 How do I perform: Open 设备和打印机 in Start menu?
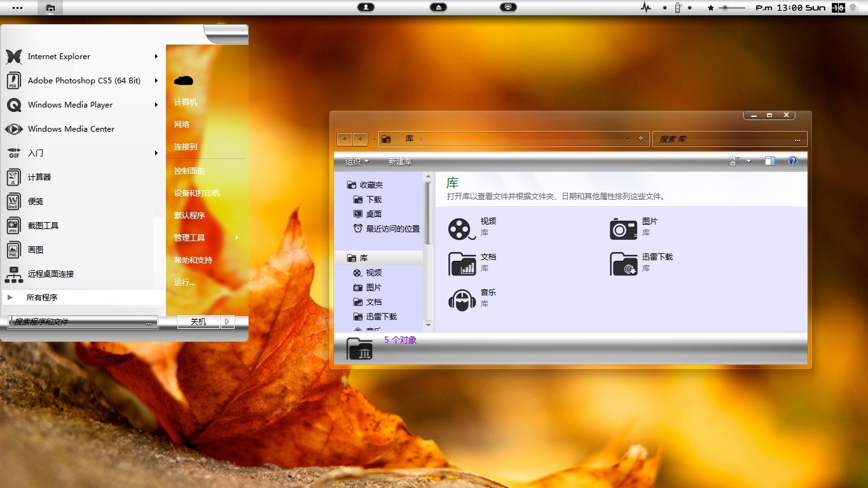pos(197,193)
